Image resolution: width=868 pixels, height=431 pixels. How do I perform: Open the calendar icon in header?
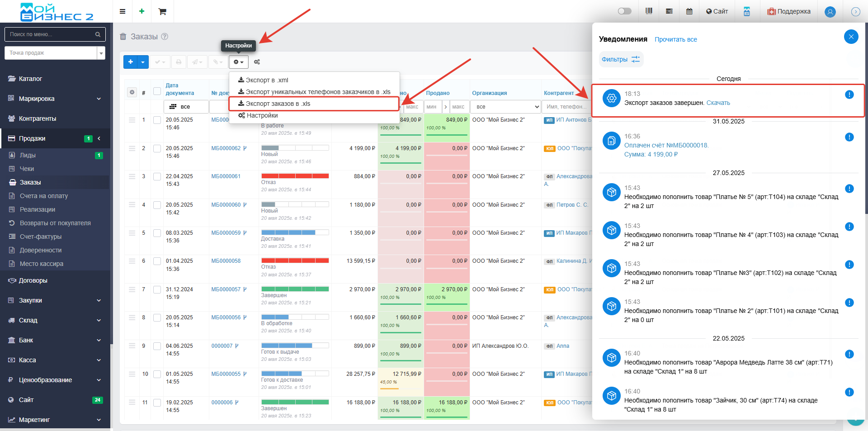click(x=689, y=11)
